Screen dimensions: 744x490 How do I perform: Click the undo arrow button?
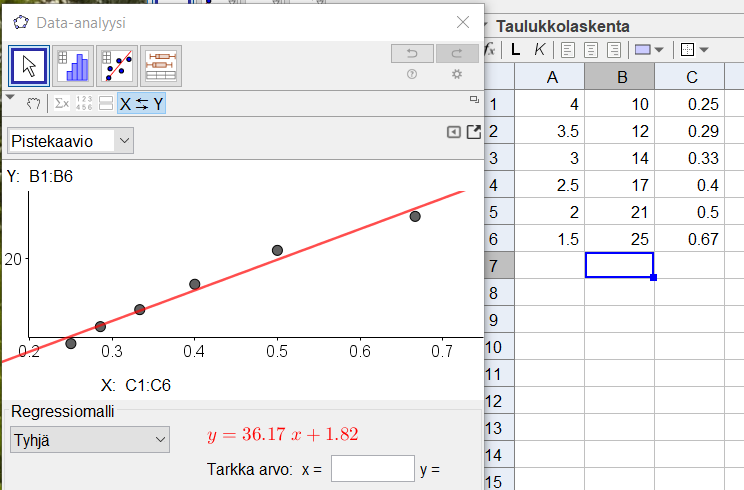coord(412,53)
